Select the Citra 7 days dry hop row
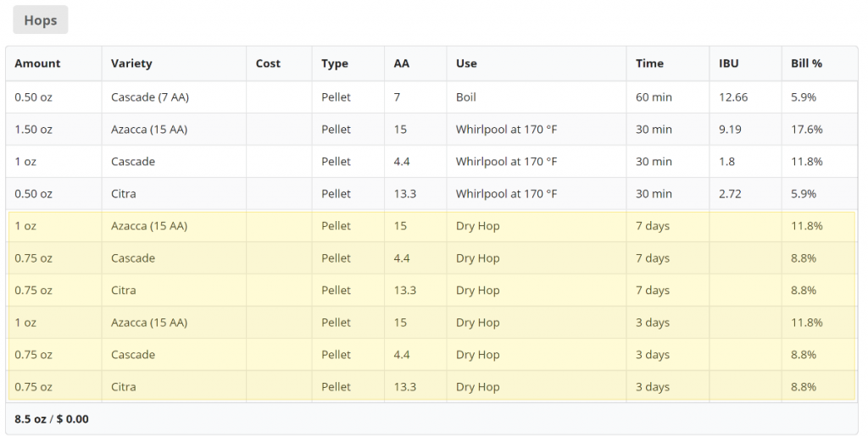Viewport: 868px width, 437px height. coord(431,290)
